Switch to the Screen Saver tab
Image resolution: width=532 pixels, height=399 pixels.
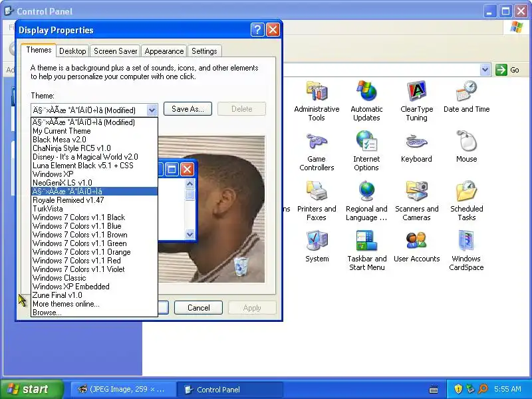(x=115, y=51)
